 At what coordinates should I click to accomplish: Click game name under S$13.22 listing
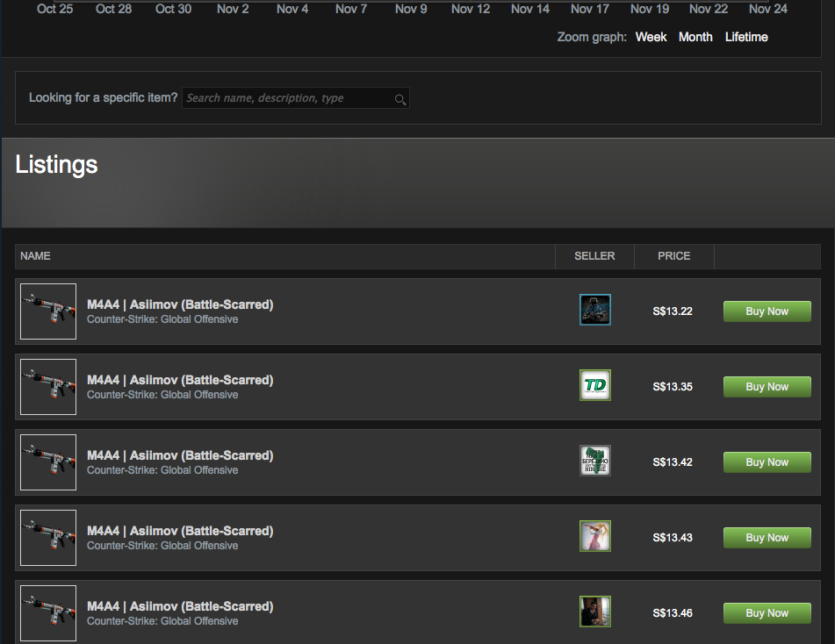click(x=162, y=319)
